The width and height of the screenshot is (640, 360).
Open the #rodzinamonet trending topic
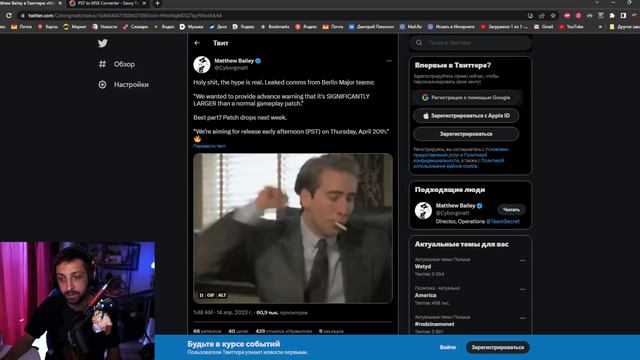tap(434, 324)
